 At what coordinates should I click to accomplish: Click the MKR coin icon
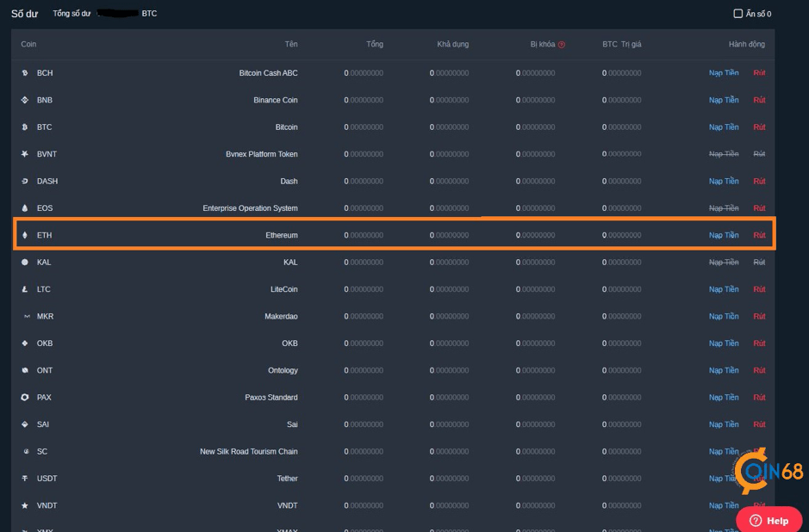pyautogui.click(x=27, y=316)
